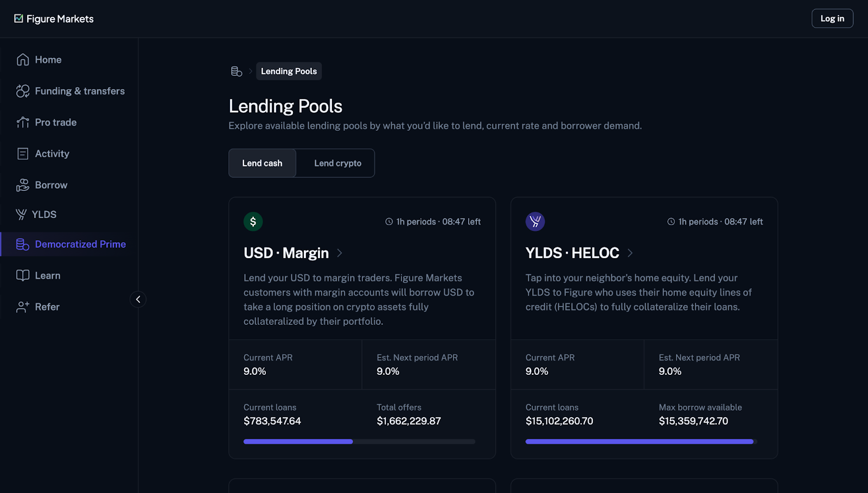Image resolution: width=868 pixels, height=493 pixels.
Task: Open the Activity page icon
Action: [22, 153]
